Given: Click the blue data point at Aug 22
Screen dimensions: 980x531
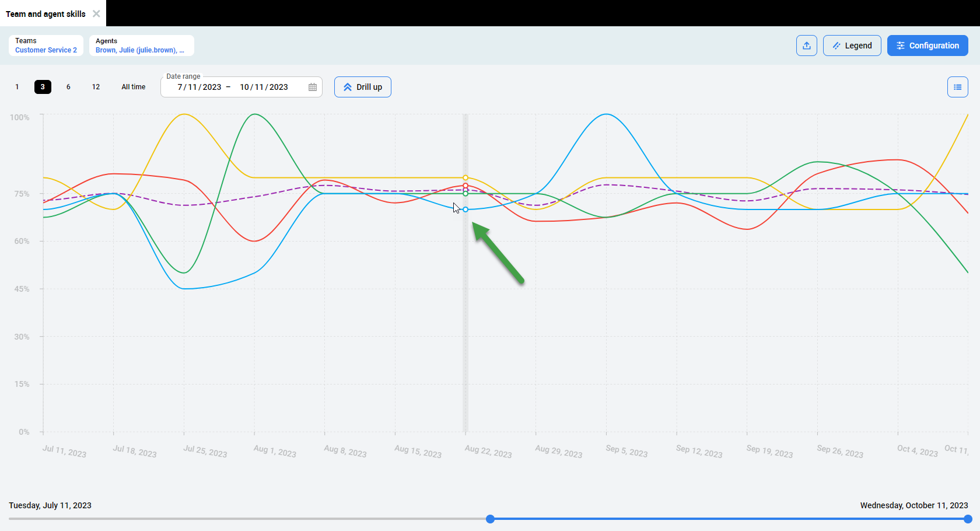Looking at the screenshot, I should (x=466, y=209).
